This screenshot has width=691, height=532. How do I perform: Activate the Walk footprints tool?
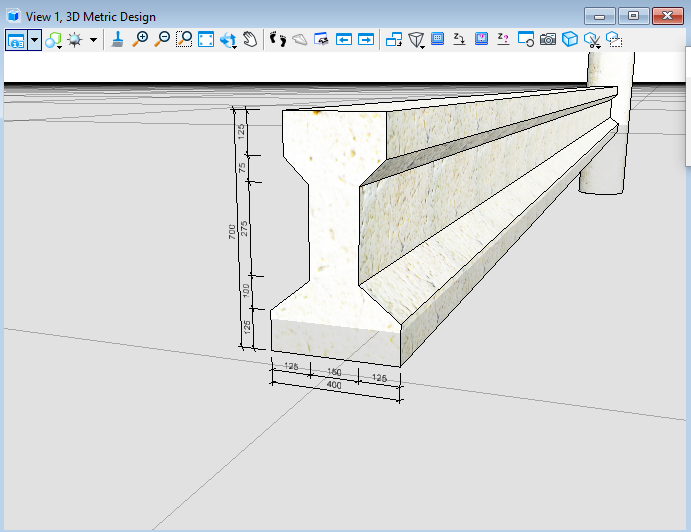278,40
